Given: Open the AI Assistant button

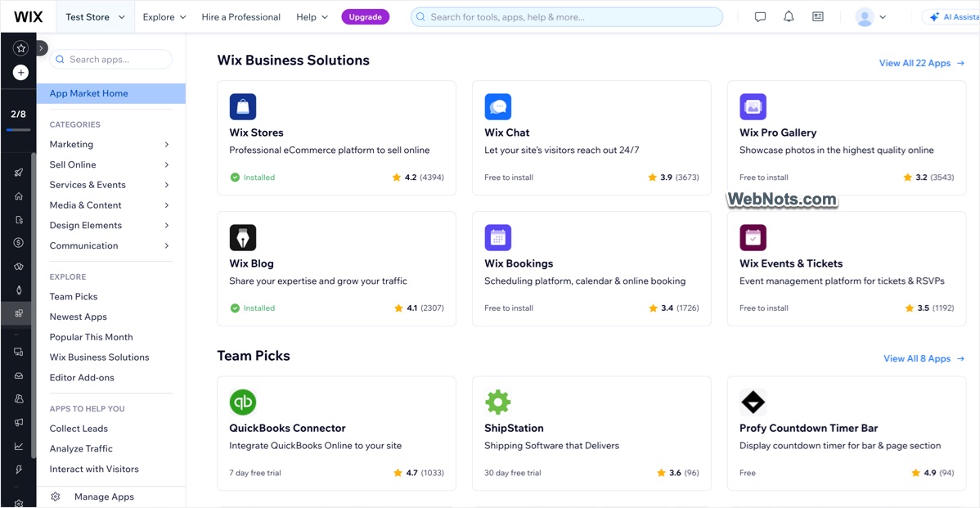Looking at the screenshot, I should (952, 17).
